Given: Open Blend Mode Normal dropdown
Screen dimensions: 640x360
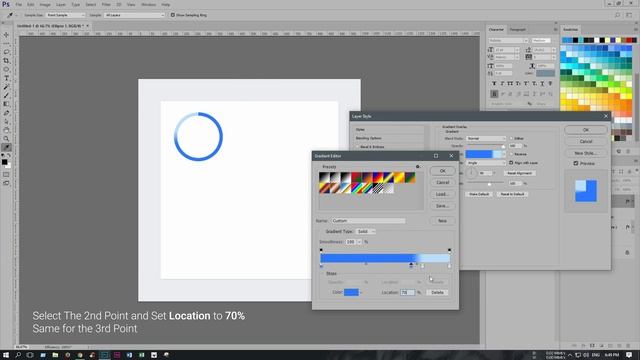Looking at the screenshot, I should 486,138.
